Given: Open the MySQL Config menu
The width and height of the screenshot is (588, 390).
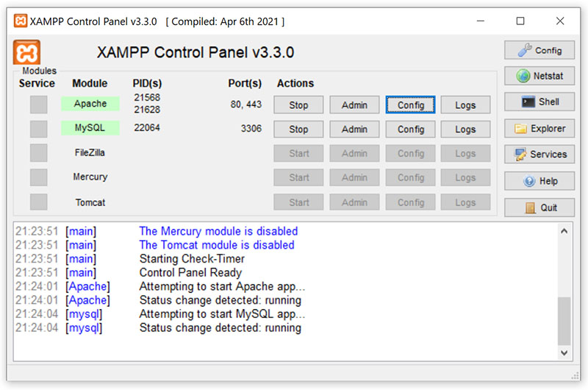Looking at the screenshot, I should (x=411, y=129).
